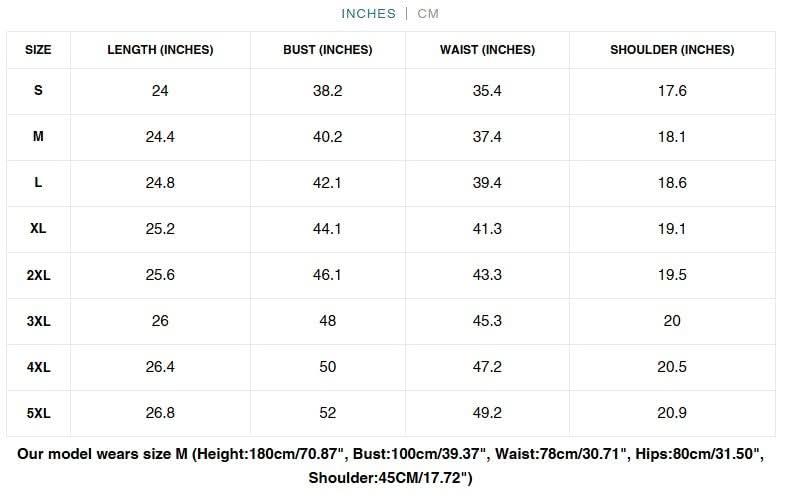Viewport: 786px width, 499px height.
Task: Select the size M row label
Action: pos(38,137)
